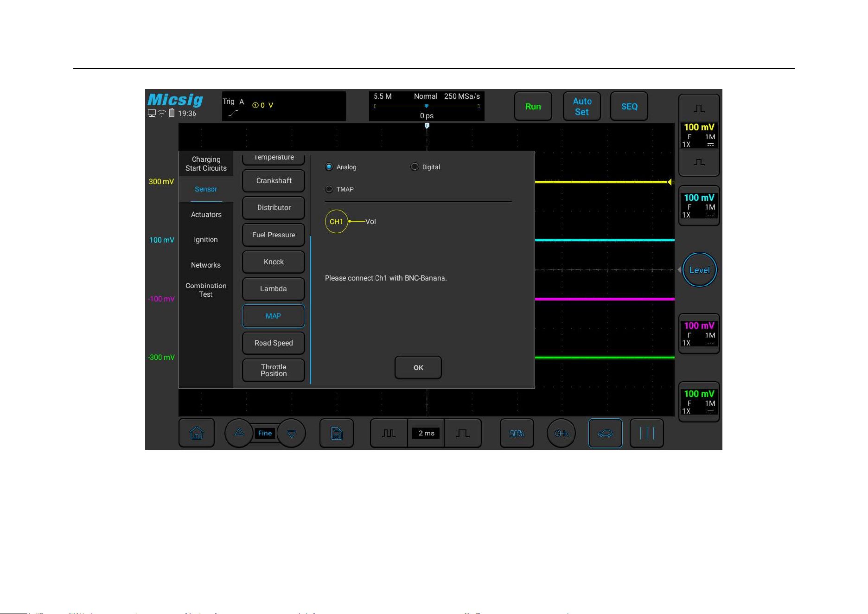This screenshot has width=868, height=614.
Task: Click the round Level knob button
Action: [x=699, y=270]
